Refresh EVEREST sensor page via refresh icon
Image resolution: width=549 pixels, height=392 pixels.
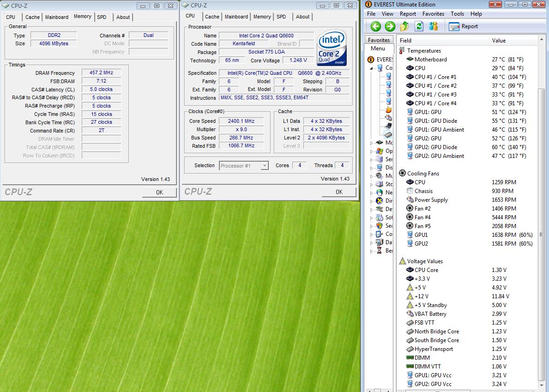tap(419, 26)
